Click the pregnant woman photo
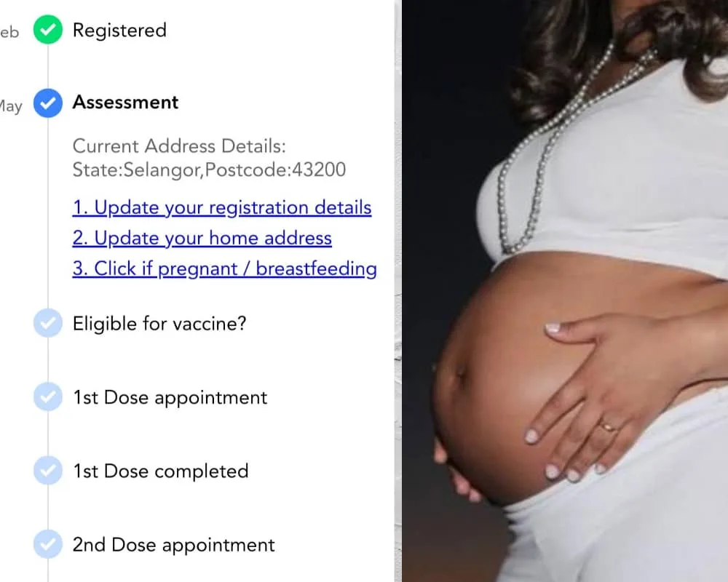 [565, 291]
